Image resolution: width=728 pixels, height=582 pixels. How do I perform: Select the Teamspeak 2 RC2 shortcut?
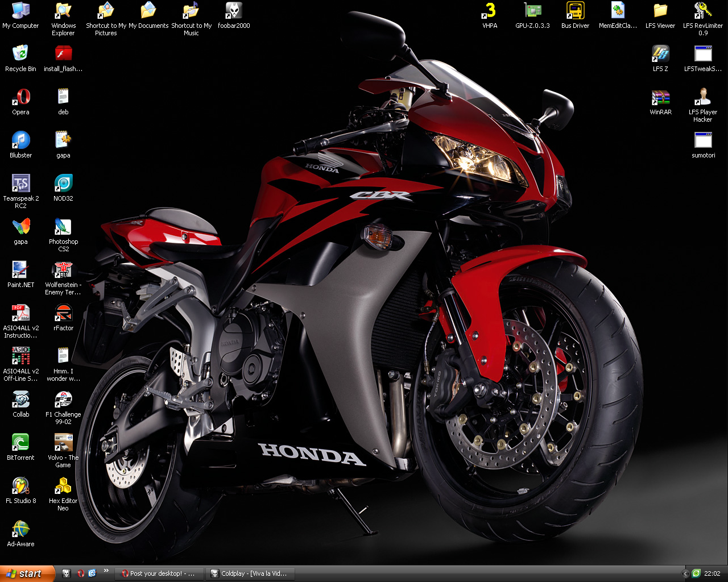point(20,192)
